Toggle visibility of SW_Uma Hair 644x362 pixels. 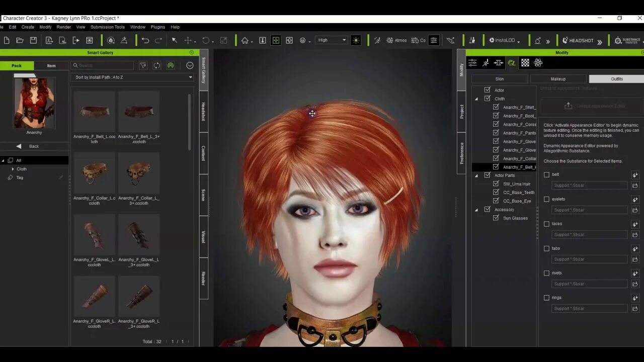pos(497,184)
